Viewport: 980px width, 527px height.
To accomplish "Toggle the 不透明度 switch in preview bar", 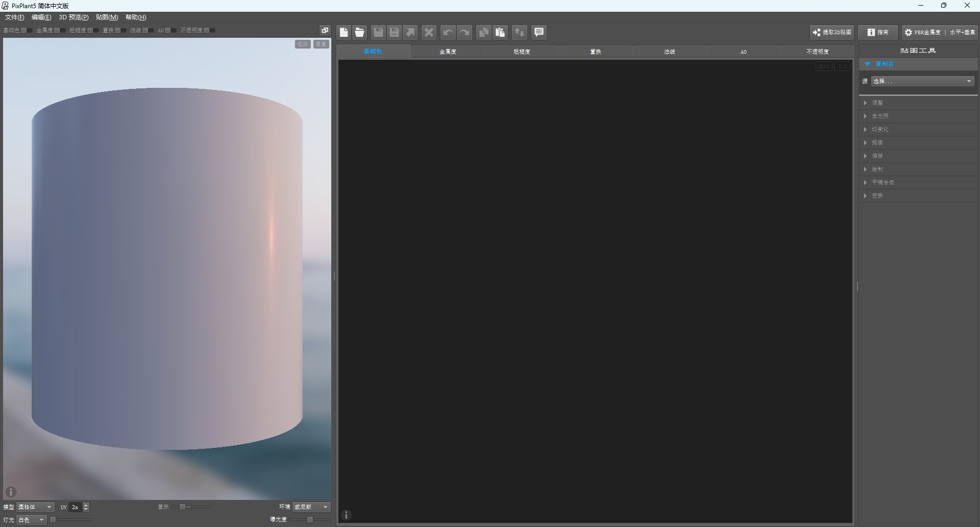I will [x=209, y=31].
